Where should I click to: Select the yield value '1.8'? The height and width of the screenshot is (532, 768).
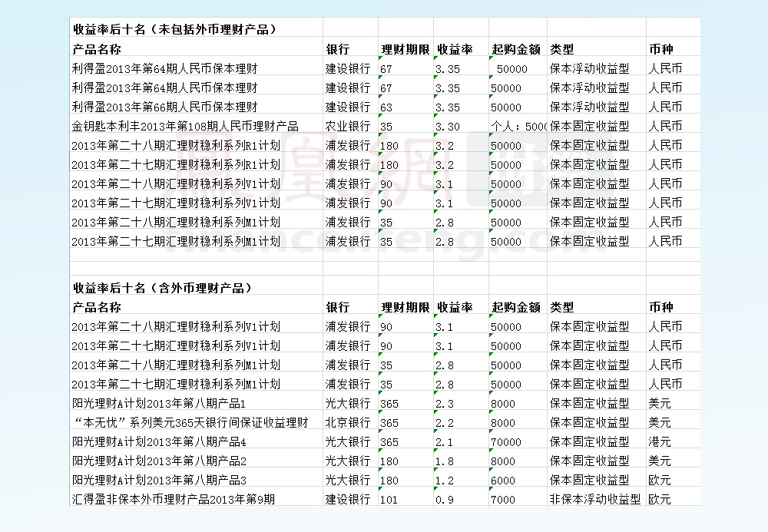(x=445, y=461)
